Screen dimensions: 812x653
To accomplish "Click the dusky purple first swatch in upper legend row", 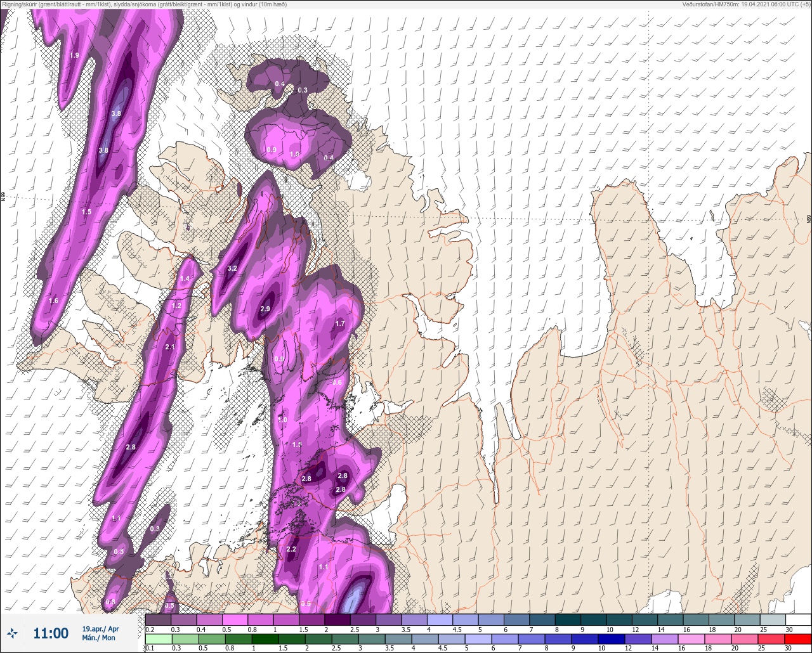I will [158, 619].
